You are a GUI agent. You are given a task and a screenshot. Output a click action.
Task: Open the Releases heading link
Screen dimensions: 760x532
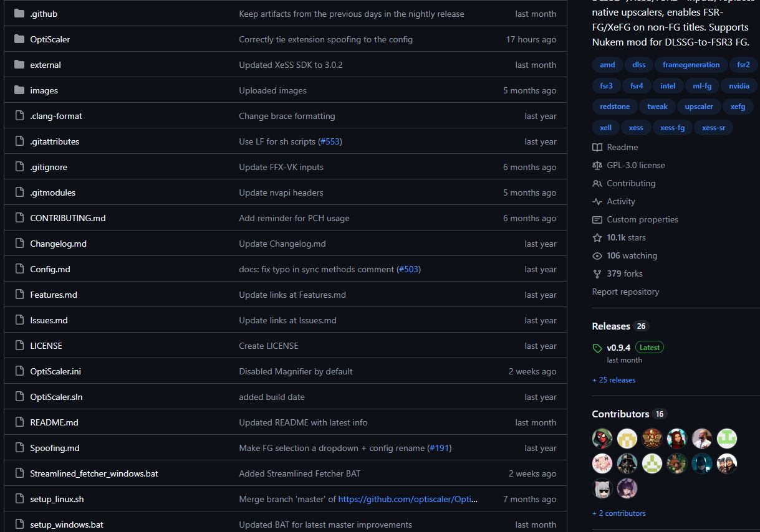click(611, 326)
